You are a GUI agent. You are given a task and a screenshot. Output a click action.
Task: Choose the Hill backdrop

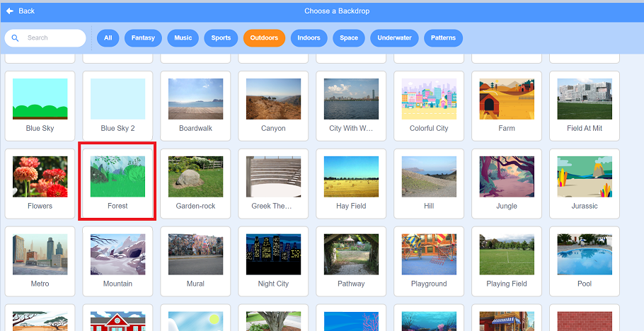(429, 184)
